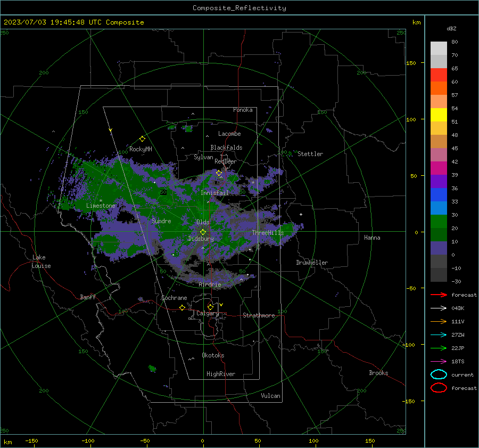
Task: Click the Sylvan town label
Action: [x=203, y=157]
